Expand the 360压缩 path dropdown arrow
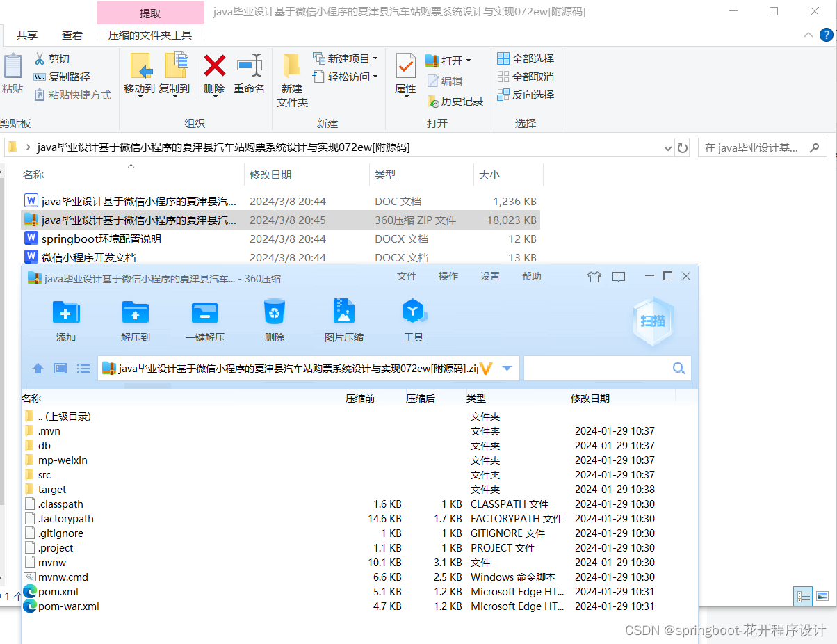837x644 pixels. pos(507,369)
